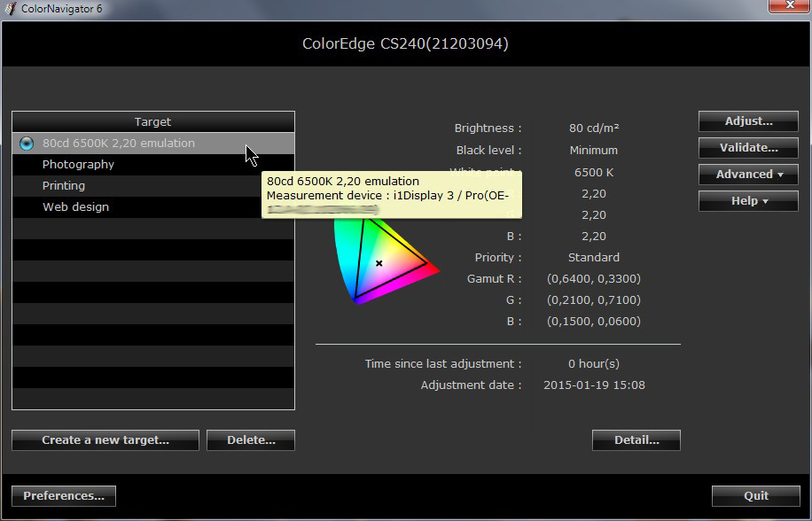Click the ColorEdge CS240(21203094) monitor title
Viewport: 812px width, 521px height.
point(405,44)
